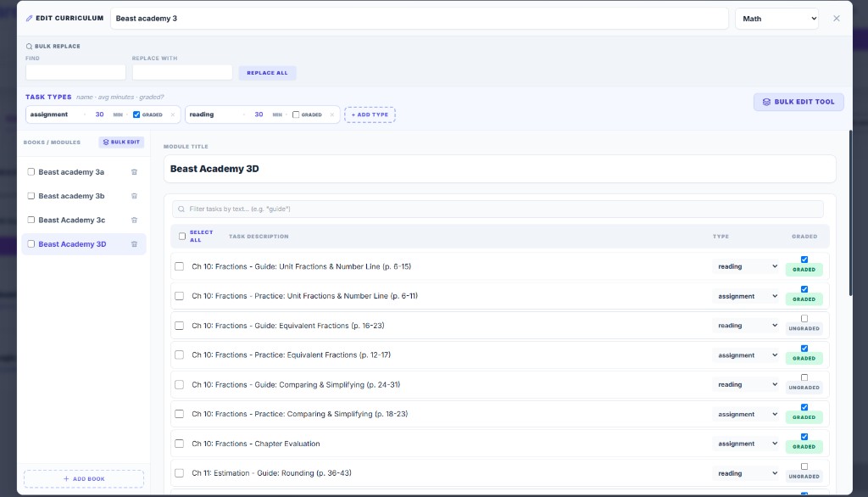The height and width of the screenshot is (497, 868).
Task: Close the Edit Curriculum dialog
Action: pyautogui.click(x=837, y=19)
